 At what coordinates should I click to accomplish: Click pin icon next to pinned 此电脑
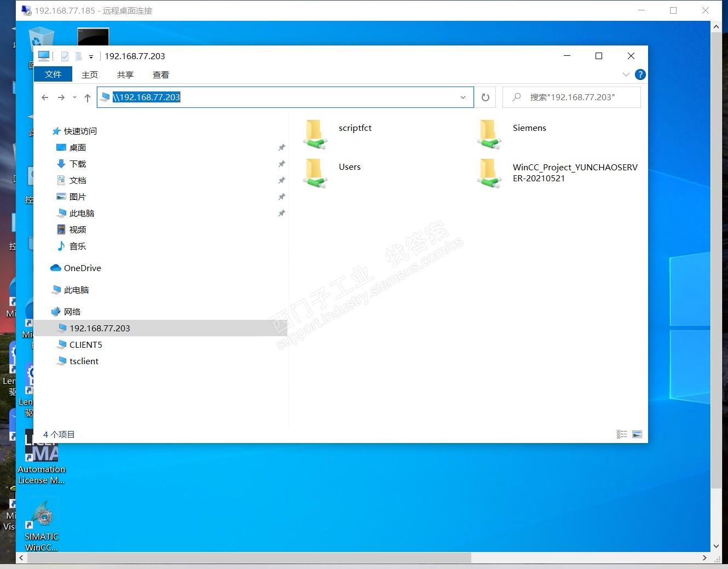tap(281, 213)
